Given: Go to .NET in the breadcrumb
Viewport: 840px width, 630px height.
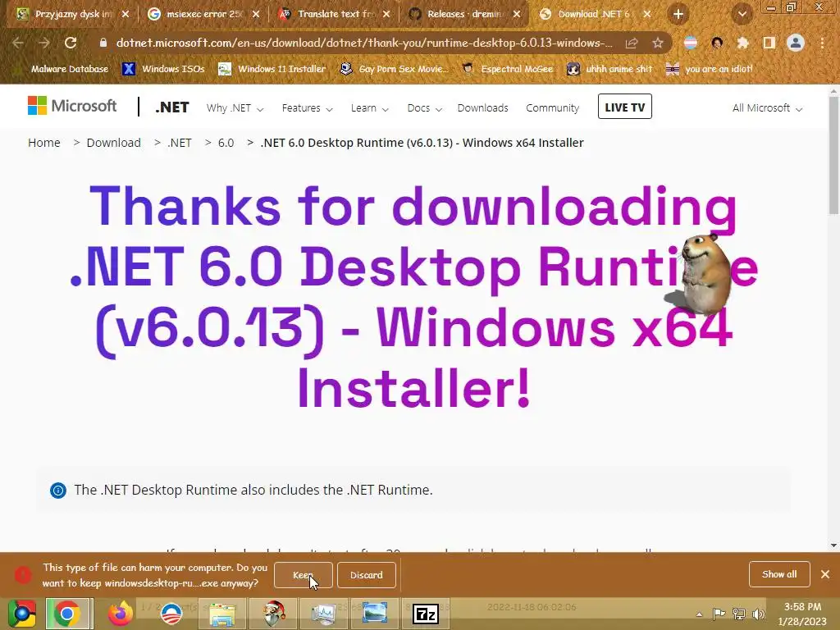Looking at the screenshot, I should pyautogui.click(x=180, y=143).
